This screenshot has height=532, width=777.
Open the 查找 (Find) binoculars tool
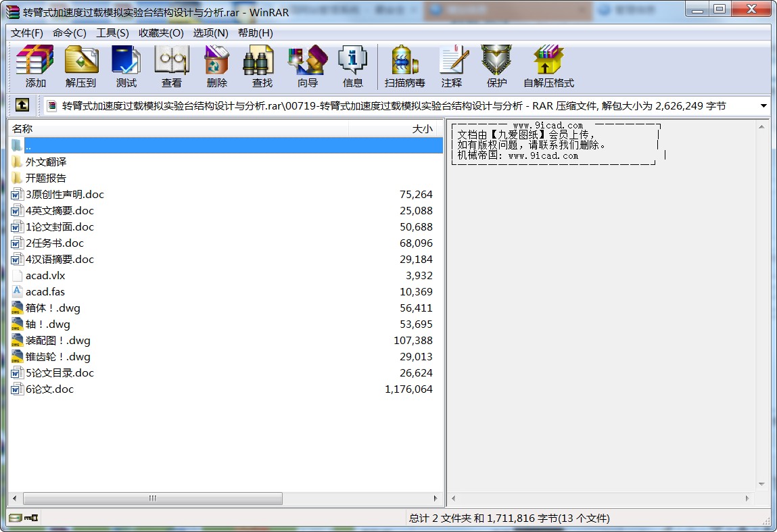[262, 66]
